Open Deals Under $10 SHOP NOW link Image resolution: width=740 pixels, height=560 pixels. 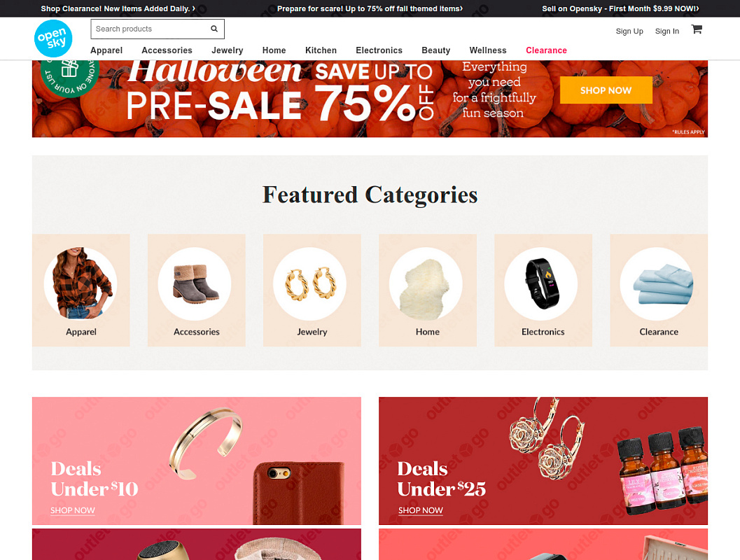point(73,510)
